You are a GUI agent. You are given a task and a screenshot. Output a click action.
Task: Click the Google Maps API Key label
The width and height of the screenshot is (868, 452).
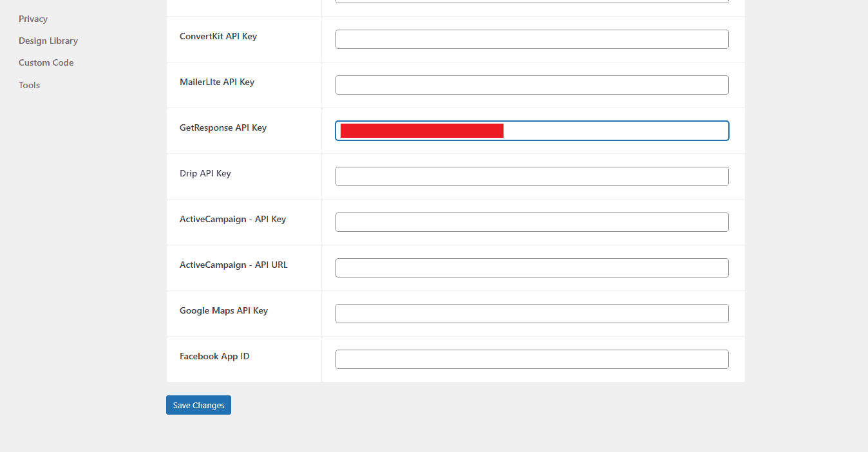point(223,310)
